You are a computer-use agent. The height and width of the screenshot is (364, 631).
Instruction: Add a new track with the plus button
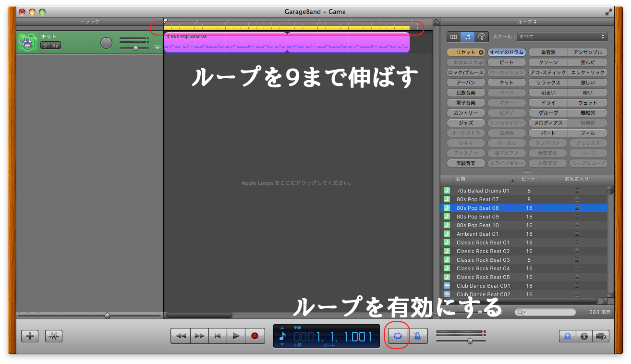point(30,336)
